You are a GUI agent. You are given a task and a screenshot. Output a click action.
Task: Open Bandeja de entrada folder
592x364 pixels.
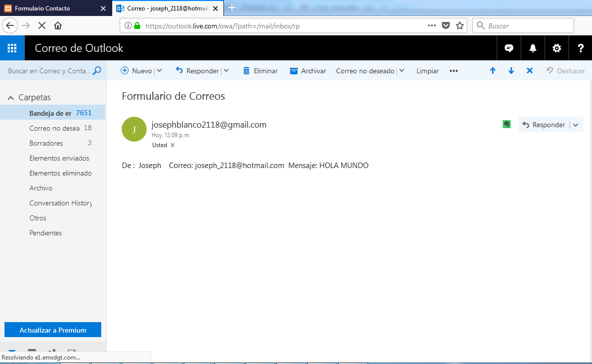[52, 113]
